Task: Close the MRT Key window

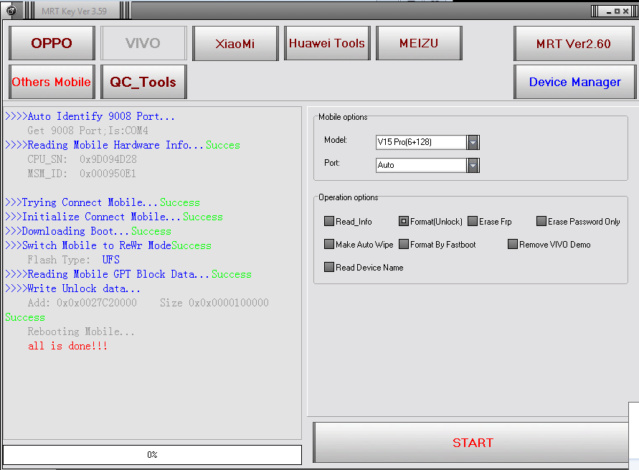Action: pos(626,11)
